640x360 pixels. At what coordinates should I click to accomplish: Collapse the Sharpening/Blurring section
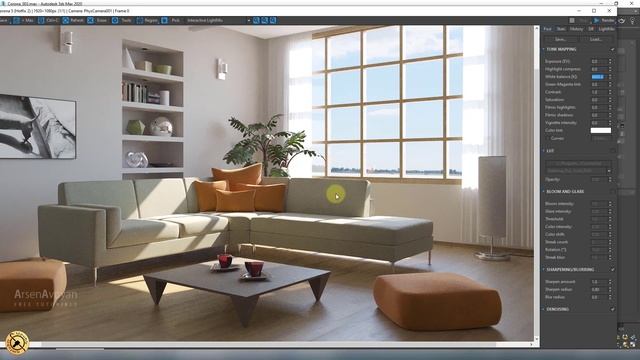(x=544, y=269)
